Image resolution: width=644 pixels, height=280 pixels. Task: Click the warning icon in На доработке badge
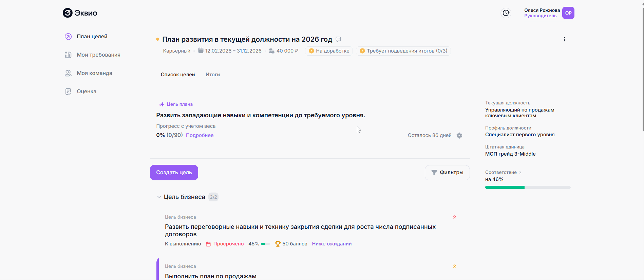pos(311,51)
